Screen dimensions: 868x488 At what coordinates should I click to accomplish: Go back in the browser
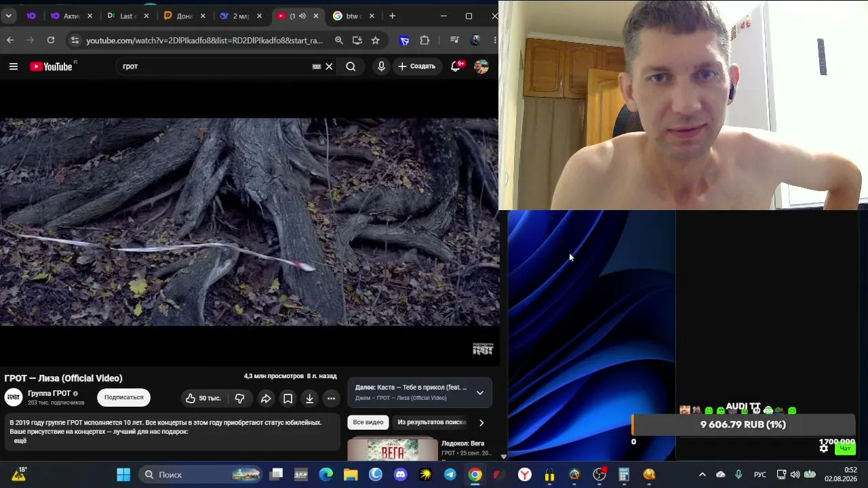point(10,41)
